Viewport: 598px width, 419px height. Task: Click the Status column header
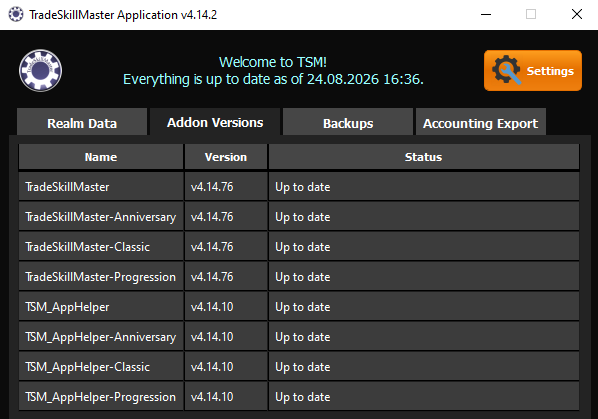pyautogui.click(x=424, y=157)
